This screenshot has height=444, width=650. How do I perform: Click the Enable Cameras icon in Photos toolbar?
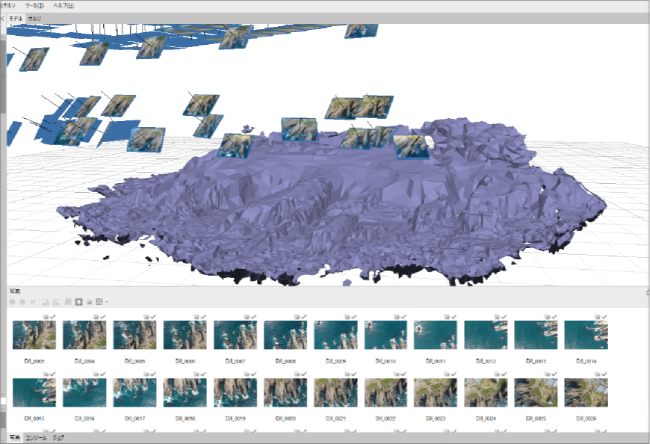[x=12, y=301]
